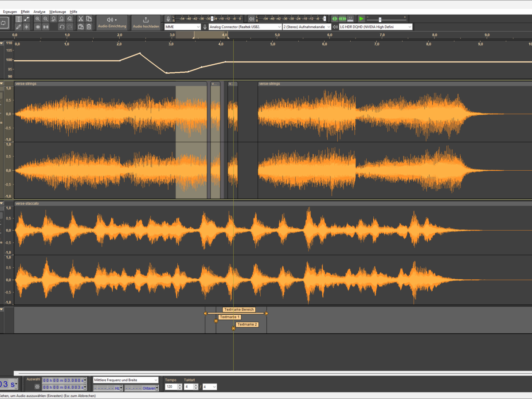Click the Audio-Einrichtung button
532x399 pixels.
[x=112, y=22]
